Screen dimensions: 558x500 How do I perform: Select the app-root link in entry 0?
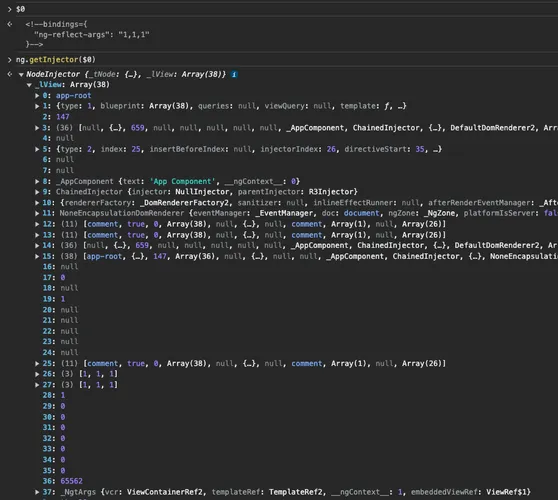pos(73,95)
